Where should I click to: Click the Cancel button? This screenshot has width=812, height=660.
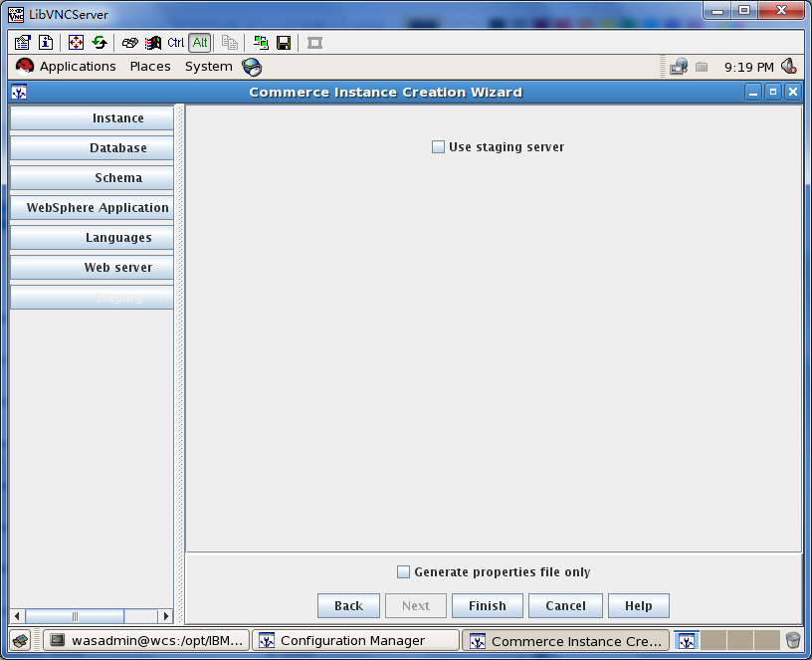pos(565,605)
